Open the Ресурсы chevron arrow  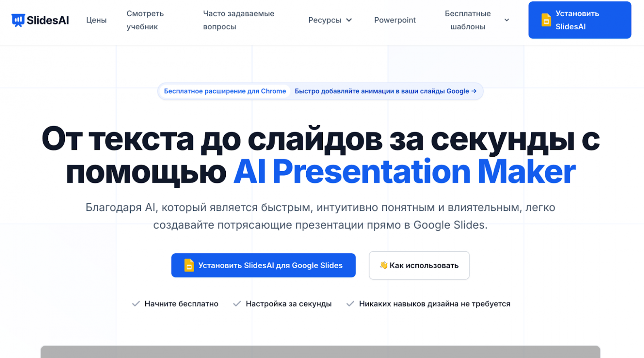[349, 20]
